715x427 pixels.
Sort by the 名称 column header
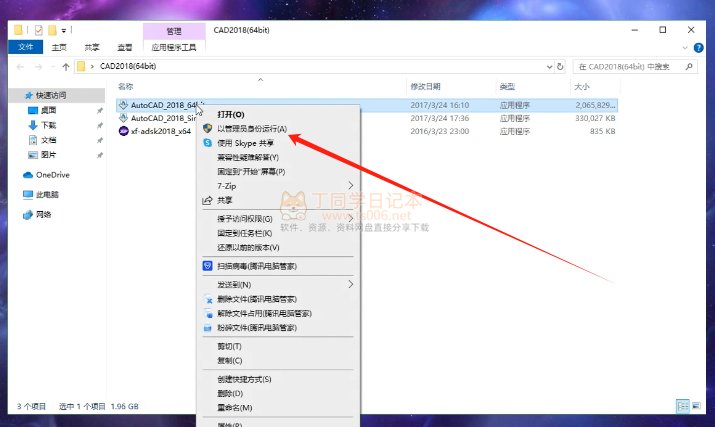[x=126, y=86]
